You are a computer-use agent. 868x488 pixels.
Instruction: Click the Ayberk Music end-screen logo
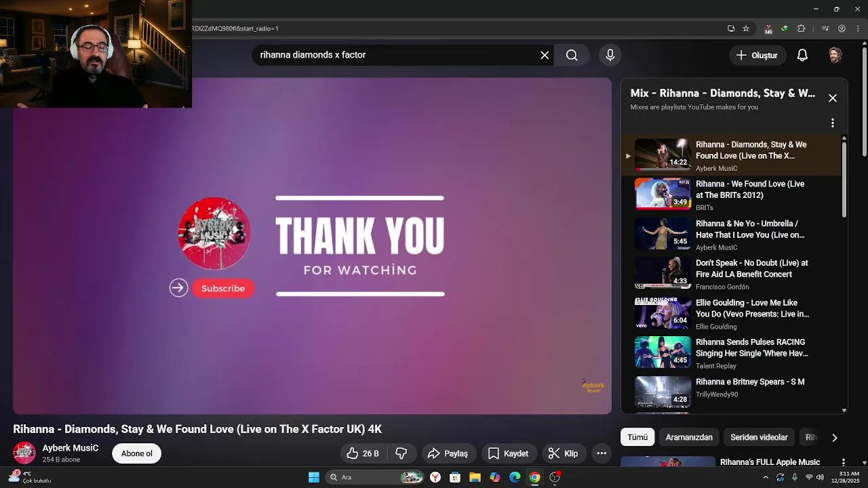(x=214, y=233)
